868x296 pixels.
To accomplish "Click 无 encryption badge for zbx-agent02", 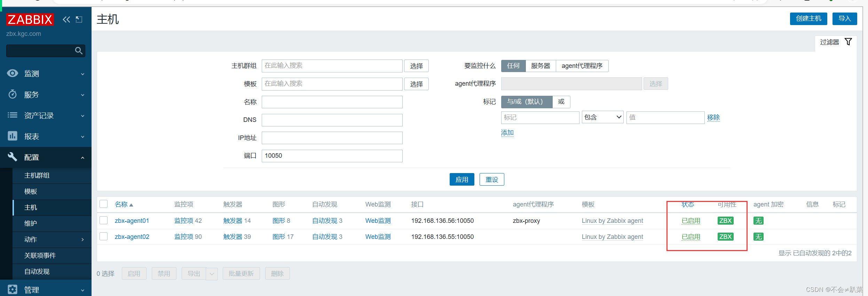I will point(758,237).
